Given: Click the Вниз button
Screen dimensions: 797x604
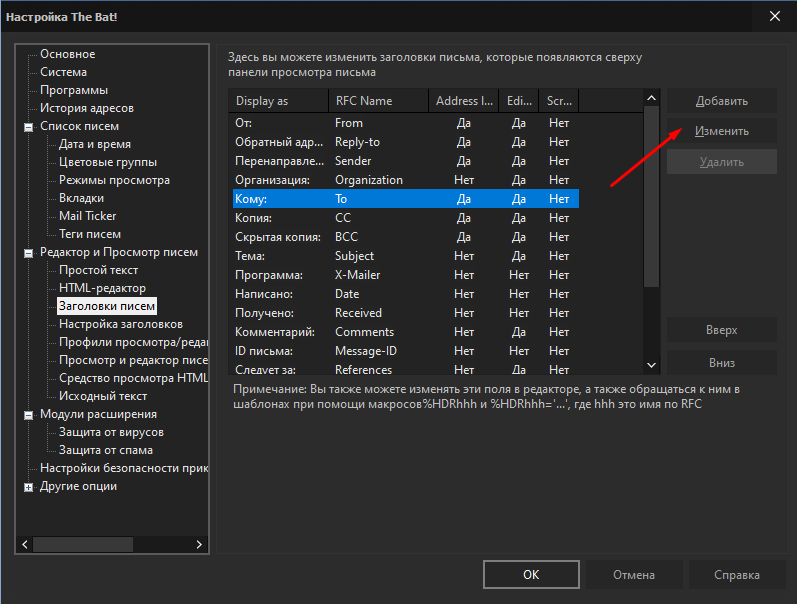Looking at the screenshot, I should (721, 363).
